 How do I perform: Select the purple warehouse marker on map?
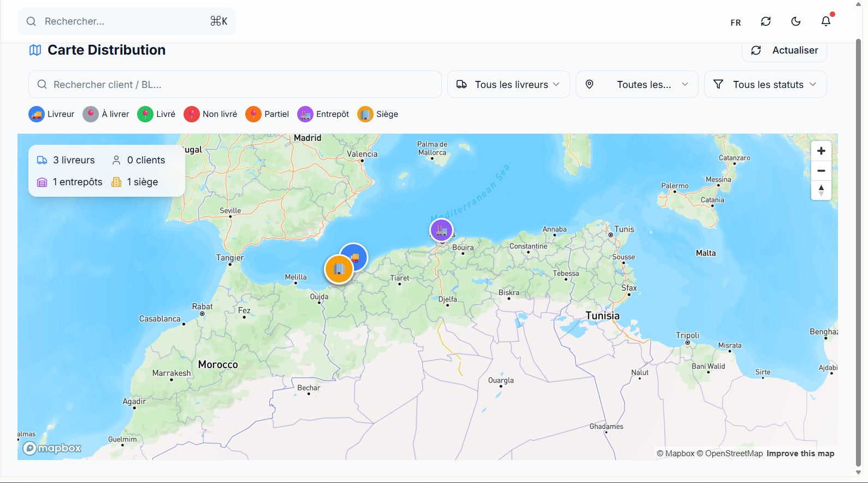click(x=441, y=230)
